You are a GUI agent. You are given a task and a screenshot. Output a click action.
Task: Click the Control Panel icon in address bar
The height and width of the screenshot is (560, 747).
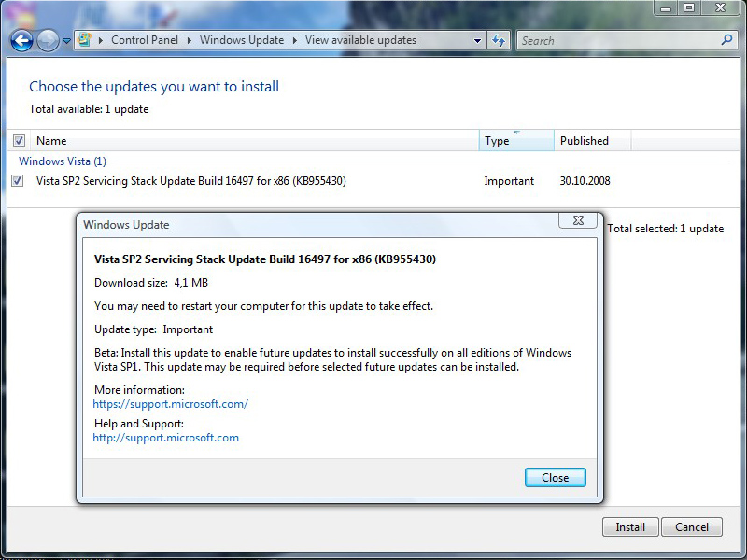tap(84, 40)
